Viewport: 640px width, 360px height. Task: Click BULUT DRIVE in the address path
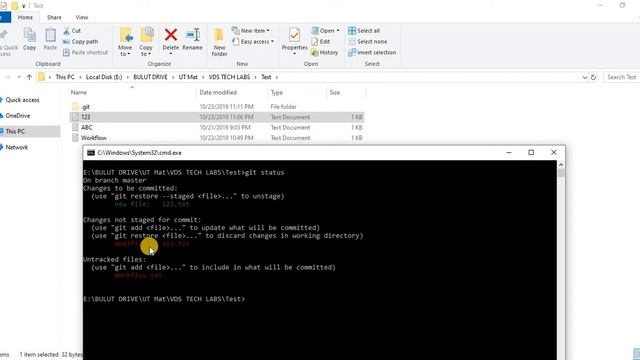click(150, 77)
